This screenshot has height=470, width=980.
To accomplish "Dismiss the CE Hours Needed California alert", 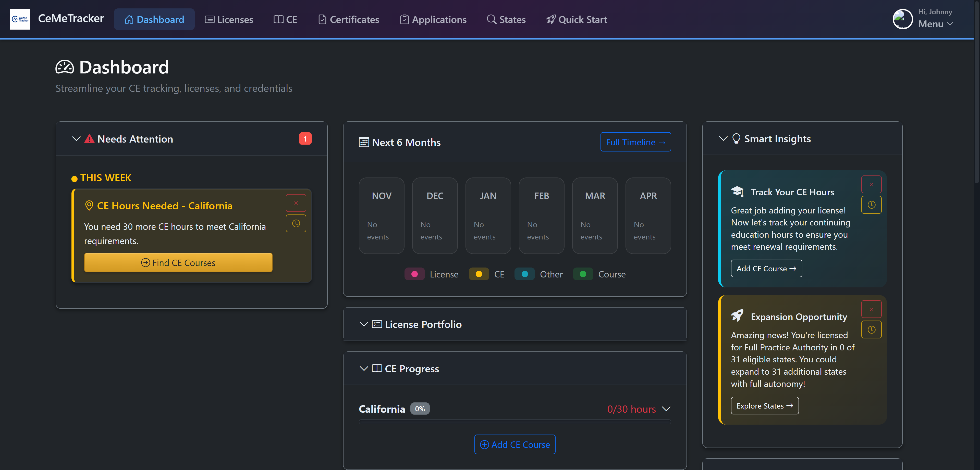I will pyautogui.click(x=296, y=203).
